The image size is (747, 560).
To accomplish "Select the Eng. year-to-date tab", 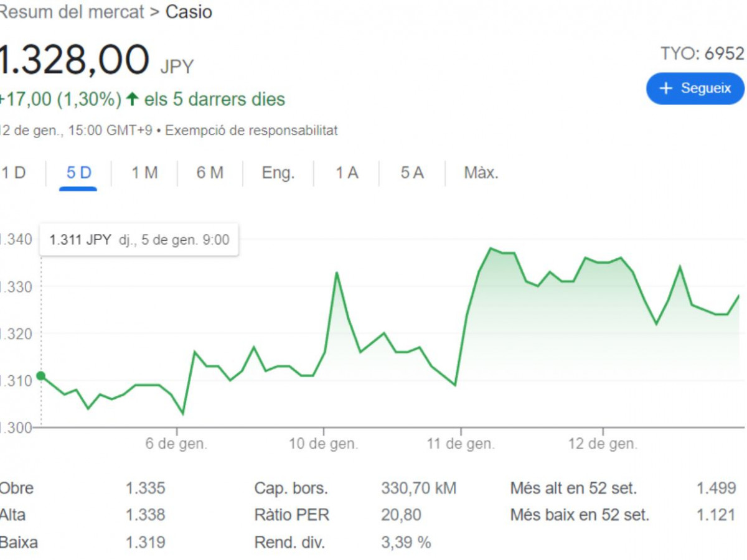I will click(278, 173).
